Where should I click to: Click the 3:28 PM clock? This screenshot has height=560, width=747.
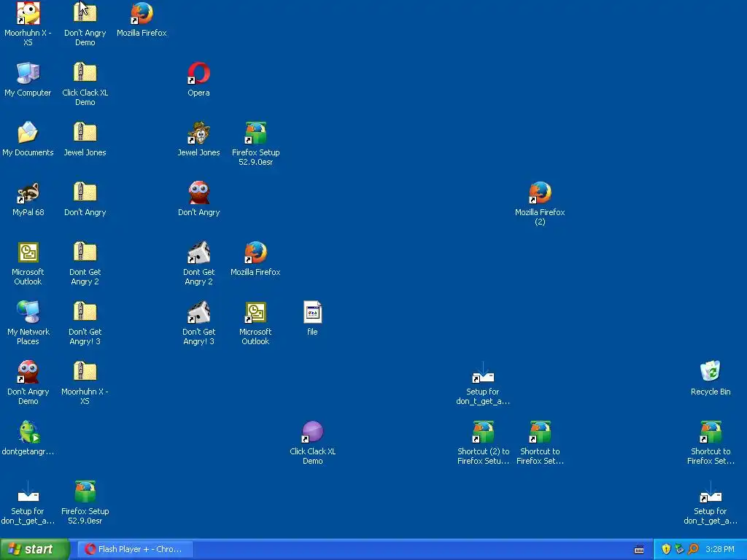720,549
